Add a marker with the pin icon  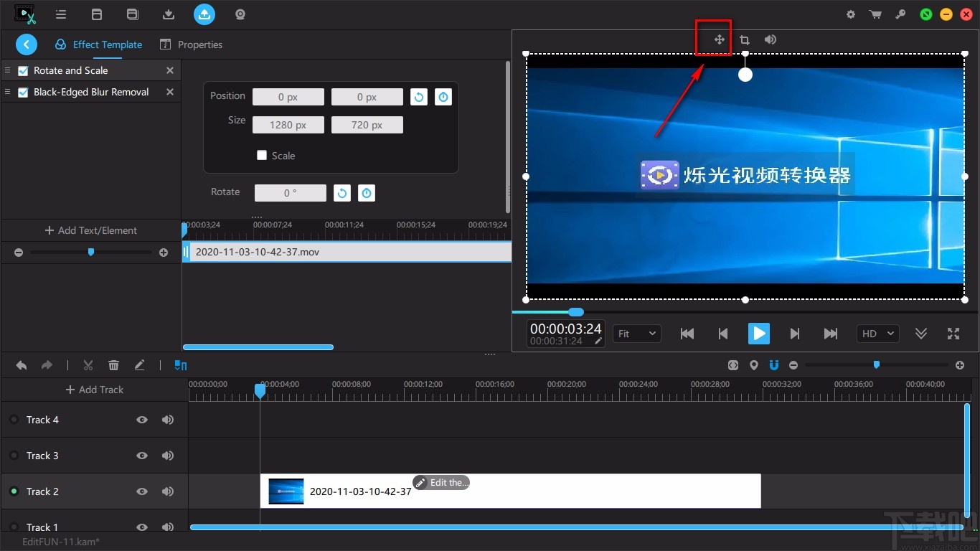[754, 365]
